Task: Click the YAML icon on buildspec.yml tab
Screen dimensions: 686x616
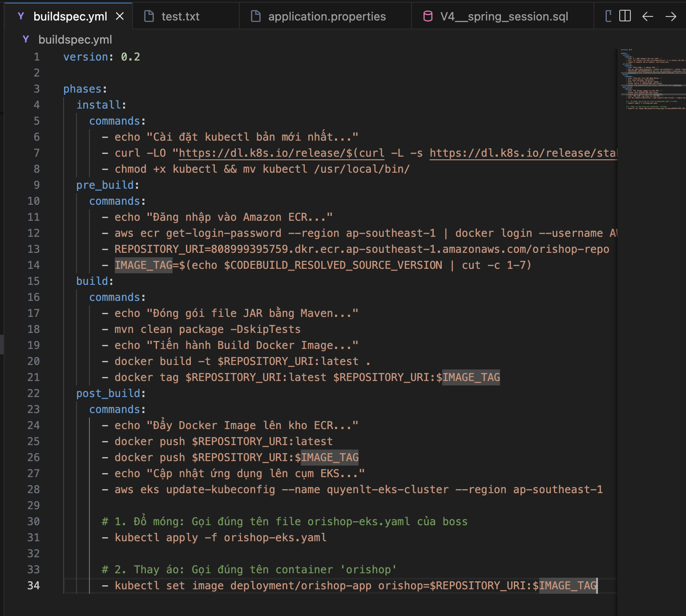Action: tap(20, 16)
